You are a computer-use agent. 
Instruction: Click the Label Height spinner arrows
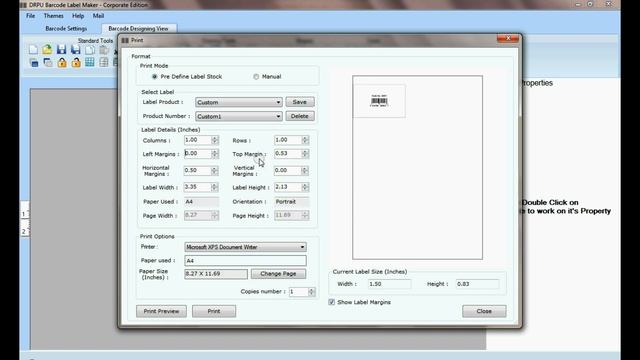point(305,187)
